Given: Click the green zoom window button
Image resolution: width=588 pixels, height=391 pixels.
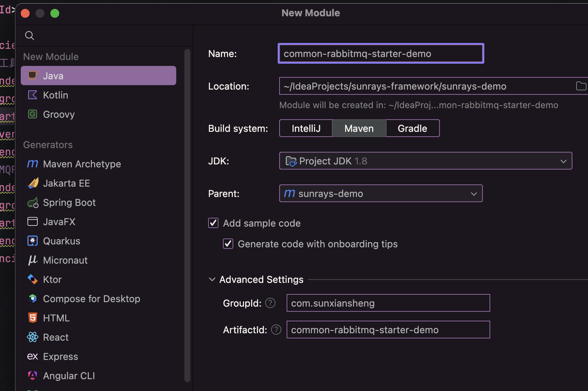Looking at the screenshot, I should click(x=55, y=13).
